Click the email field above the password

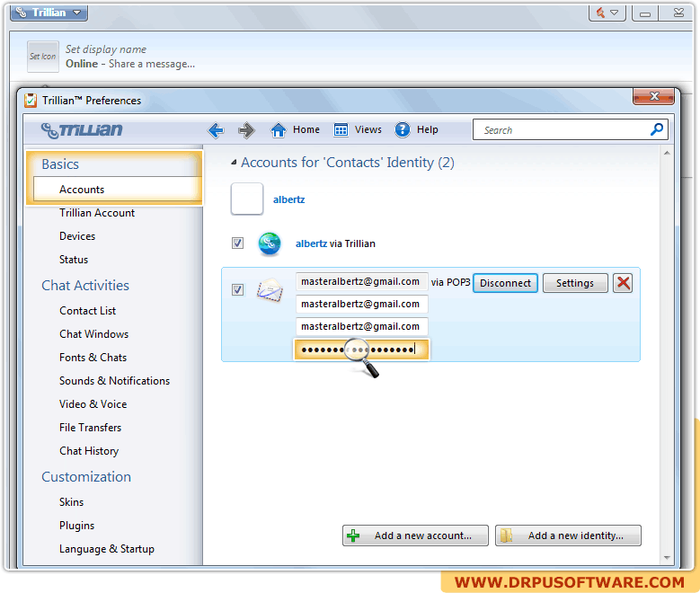pyautogui.click(x=361, y=326)
